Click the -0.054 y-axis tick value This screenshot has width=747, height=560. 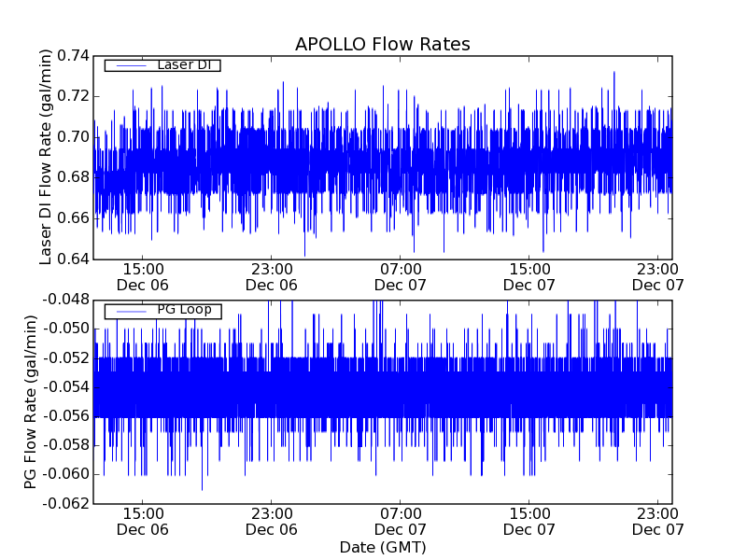[66, 387]
